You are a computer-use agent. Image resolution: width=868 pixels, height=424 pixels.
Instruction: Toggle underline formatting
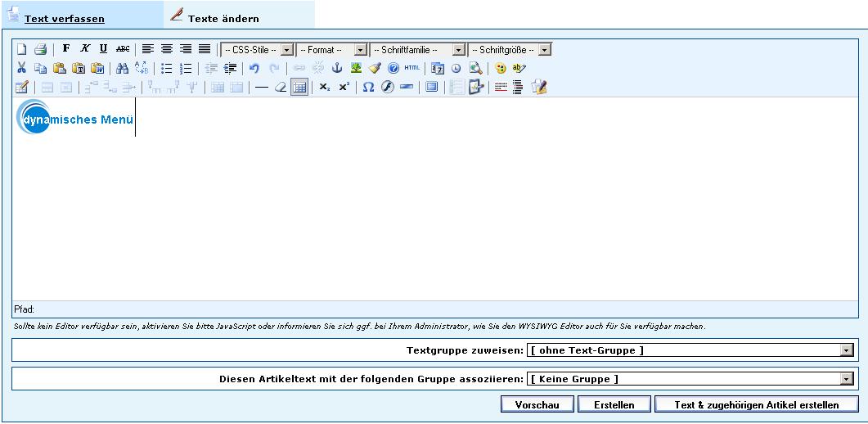103,49
